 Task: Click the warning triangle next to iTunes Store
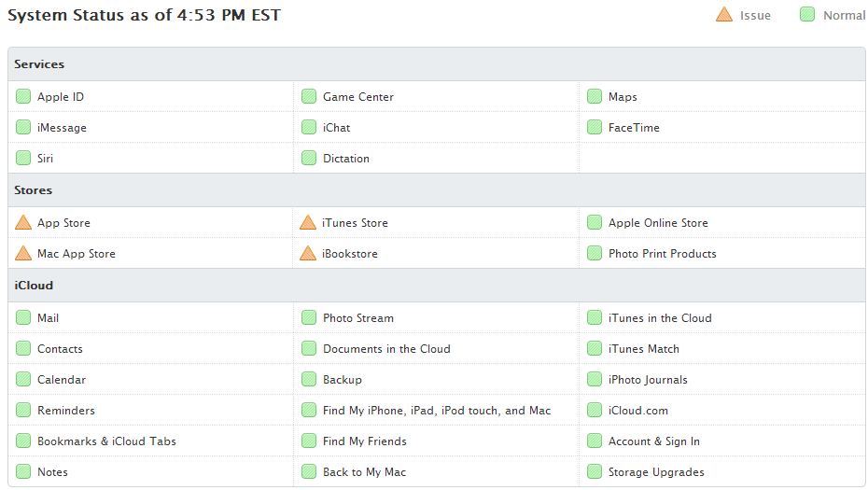tap(308, 222)
